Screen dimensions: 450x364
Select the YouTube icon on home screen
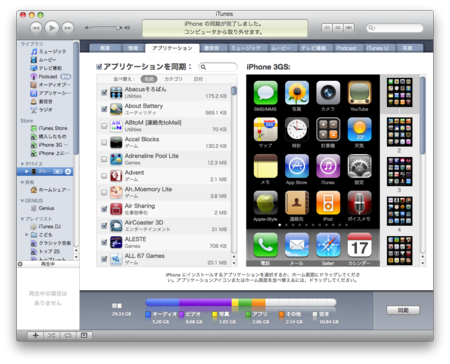(359, 93)
